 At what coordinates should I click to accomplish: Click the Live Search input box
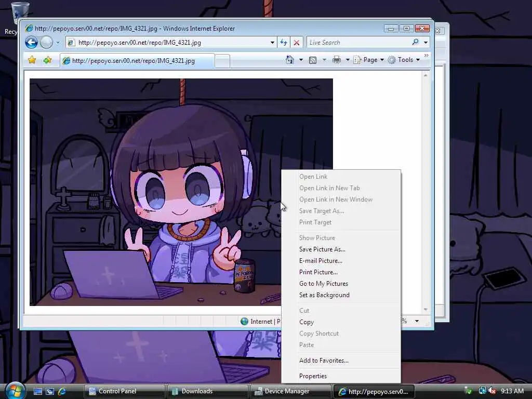tap(358, 43)
